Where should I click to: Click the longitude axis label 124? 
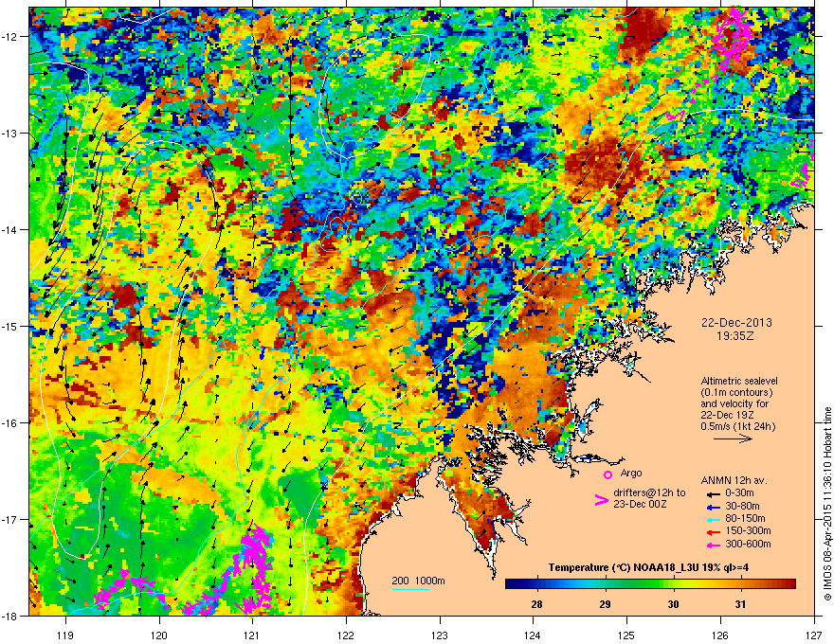click(x=533, y=635)
